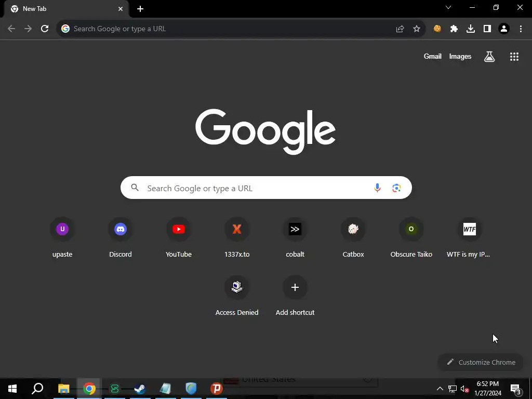Open the share this page icon
Viewport: 532px width, 399px height.
pyautogui.click(x=400, y=29)
